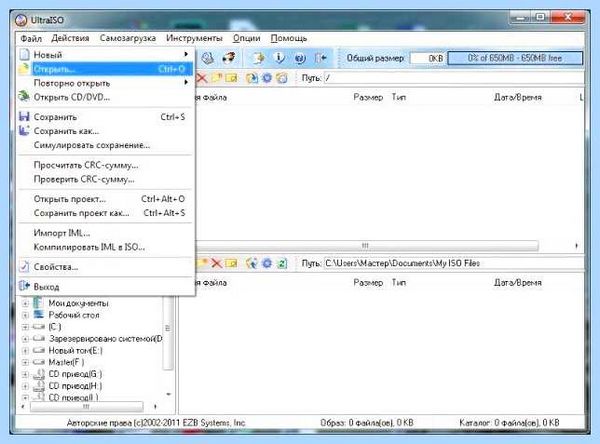
Task: Expand the Новый том(E:) tree node
Action: (25, 351)
